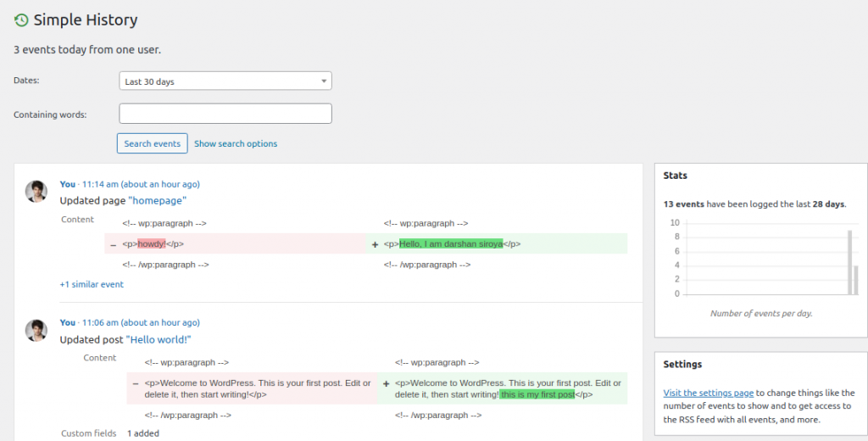Screen dimensions: 868x441
Task: Open the 11:06 am (about an hour ago) timestamp
Action: click(x=142, y=322)
